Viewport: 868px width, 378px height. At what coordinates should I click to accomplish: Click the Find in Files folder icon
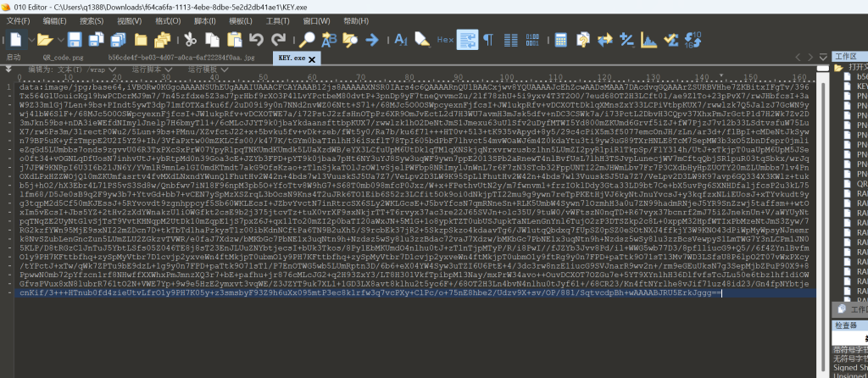(x=349, y=39)
